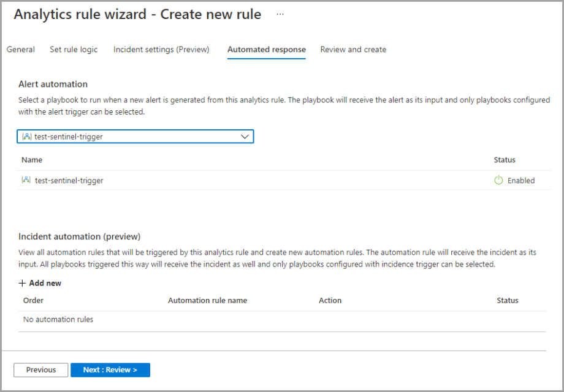Select the Automated response tab
This screenshot has height=392, width=564.
(x=266, y=50)
